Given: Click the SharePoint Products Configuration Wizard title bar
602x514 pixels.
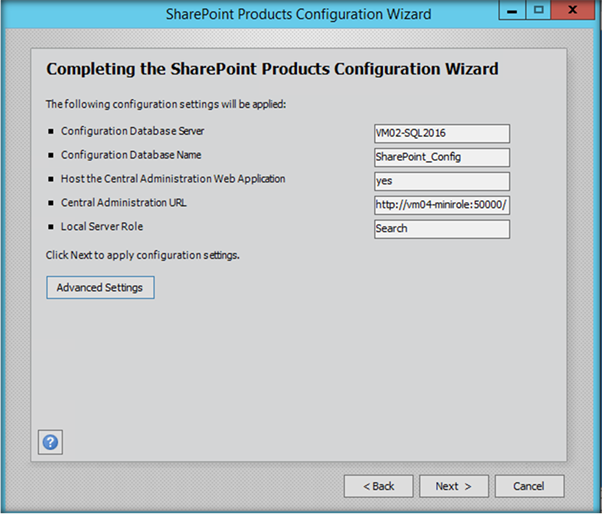Looking at the screenshot, I should click(298, 14).
